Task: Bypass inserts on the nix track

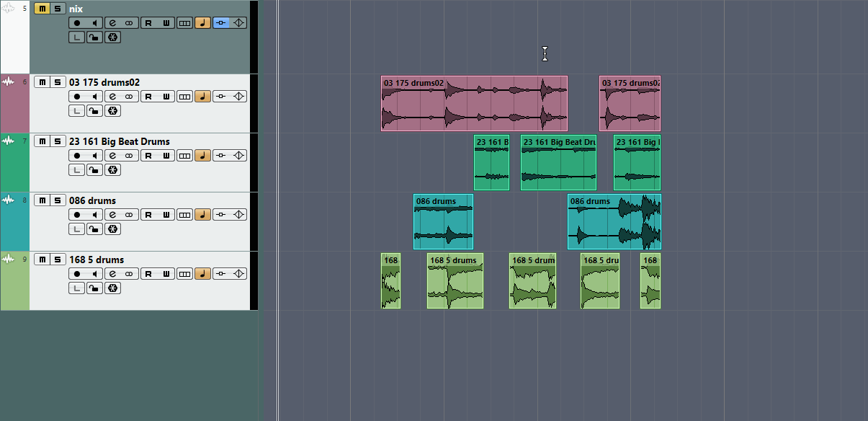Action: pyautogui.click(x=221, y=23)
